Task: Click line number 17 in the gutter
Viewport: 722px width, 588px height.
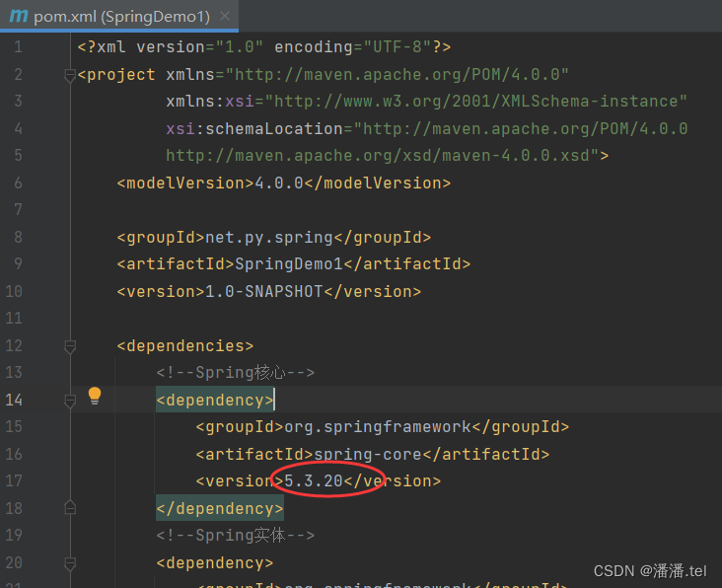Action: tap(14, 481)
